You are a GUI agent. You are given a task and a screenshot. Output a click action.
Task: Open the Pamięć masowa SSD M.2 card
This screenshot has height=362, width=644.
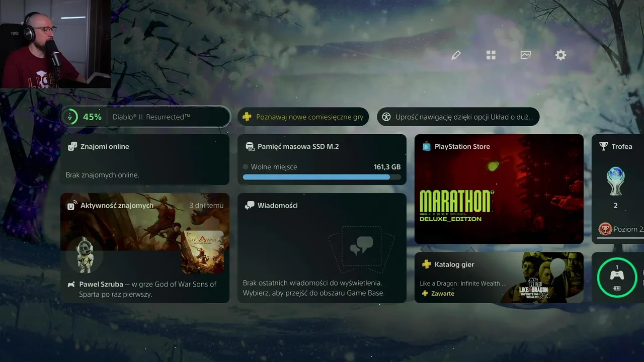coord(322,159)
